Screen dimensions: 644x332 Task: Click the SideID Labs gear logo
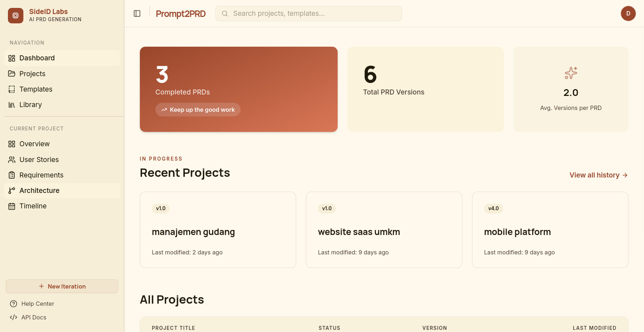15,15
